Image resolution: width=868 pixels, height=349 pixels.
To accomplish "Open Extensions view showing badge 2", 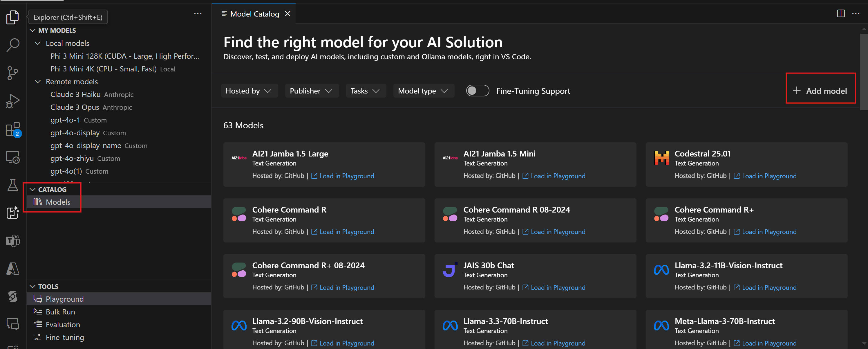I will (x=12, y=130).
